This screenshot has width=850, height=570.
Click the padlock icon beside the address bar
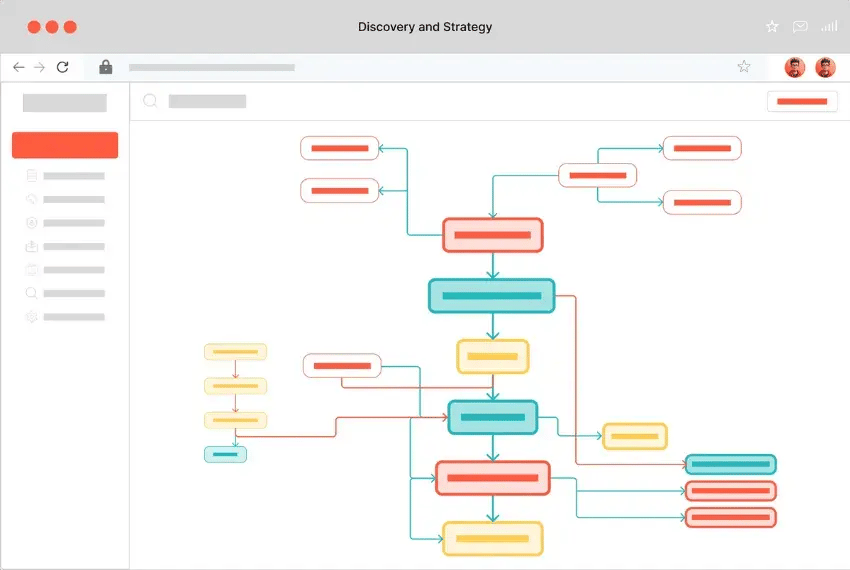tap(105, 67)
